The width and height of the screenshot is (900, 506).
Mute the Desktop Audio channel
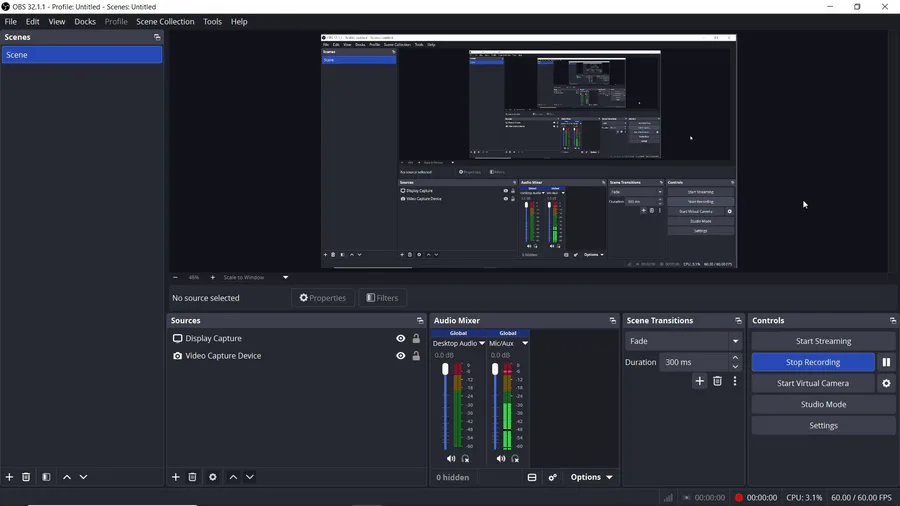pyautogui.click(x=451, y=458)
